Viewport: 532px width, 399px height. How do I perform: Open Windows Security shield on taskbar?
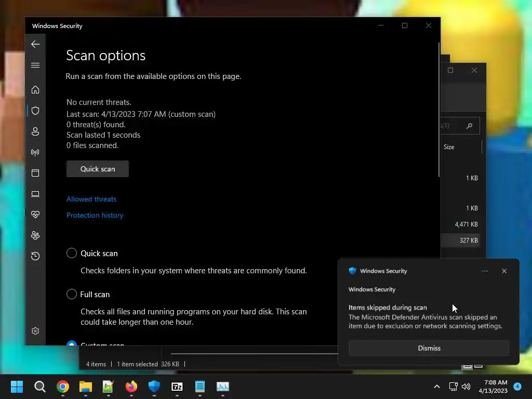pos(154,387)
